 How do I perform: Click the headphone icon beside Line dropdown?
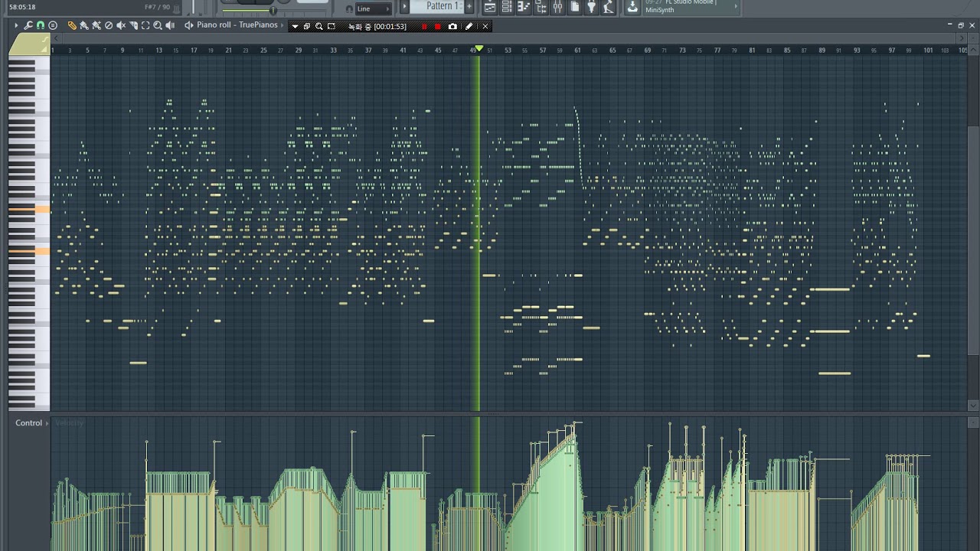pyautogui.click(x=349, y=9)
